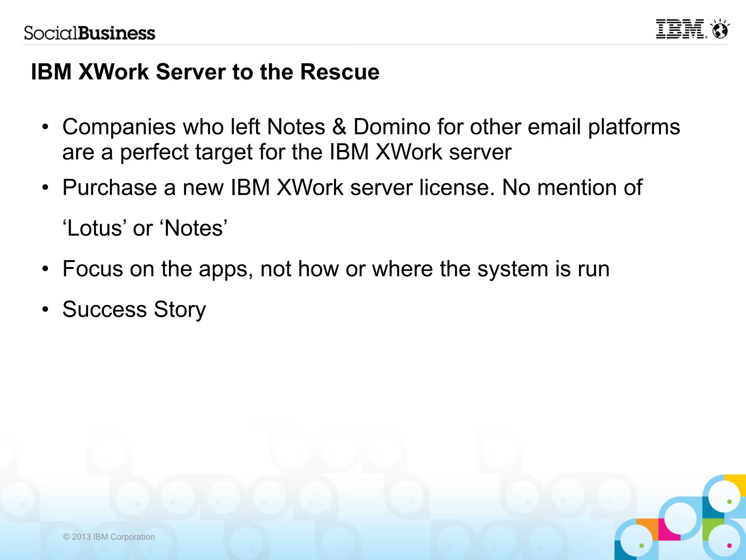
Task: Click the line 'are a perfect target for the IBM XWork server'
Action: [287, 152]
